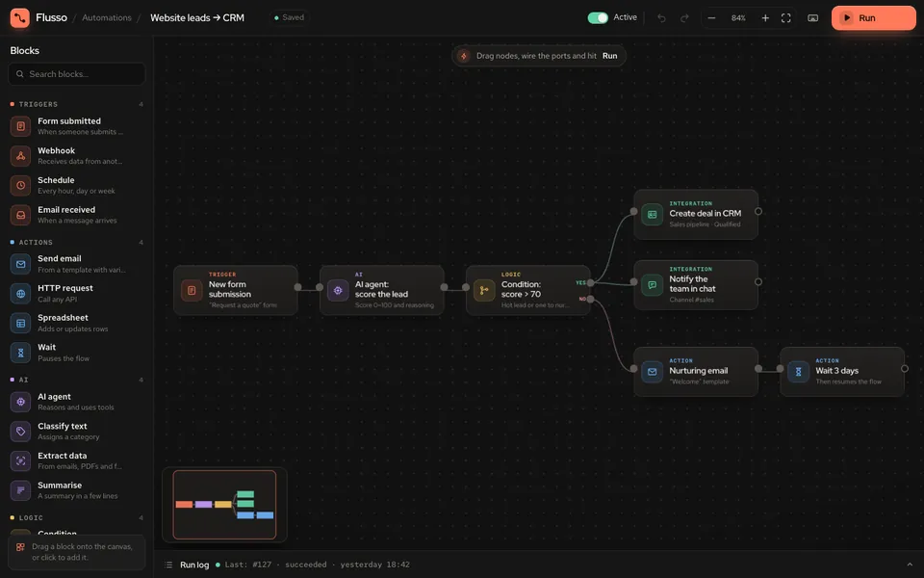The height and width of the screenshot is (578, 924).
Task: Add the Summarise block
Action: point(77,490)
